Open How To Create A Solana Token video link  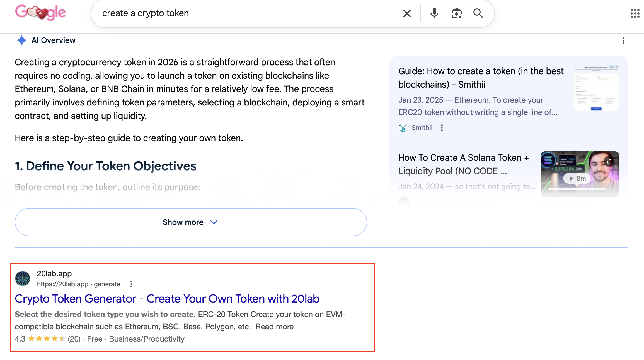(464, 164)
